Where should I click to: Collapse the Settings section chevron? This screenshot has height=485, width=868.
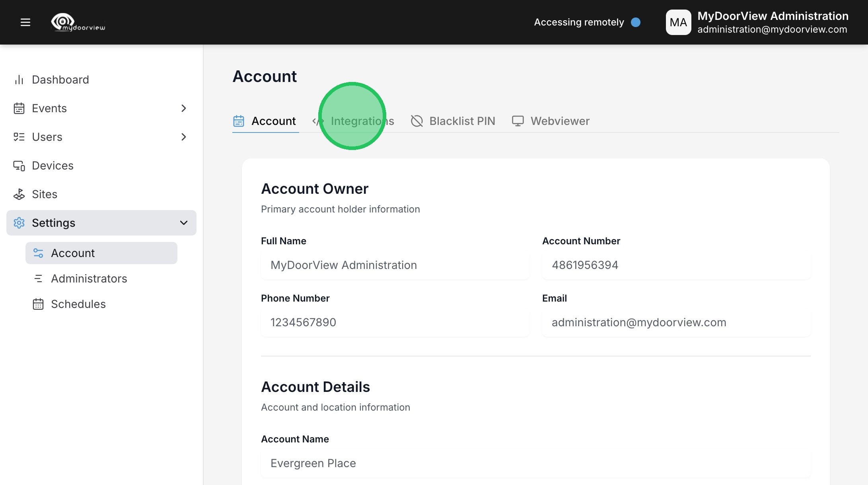[183, 223]
